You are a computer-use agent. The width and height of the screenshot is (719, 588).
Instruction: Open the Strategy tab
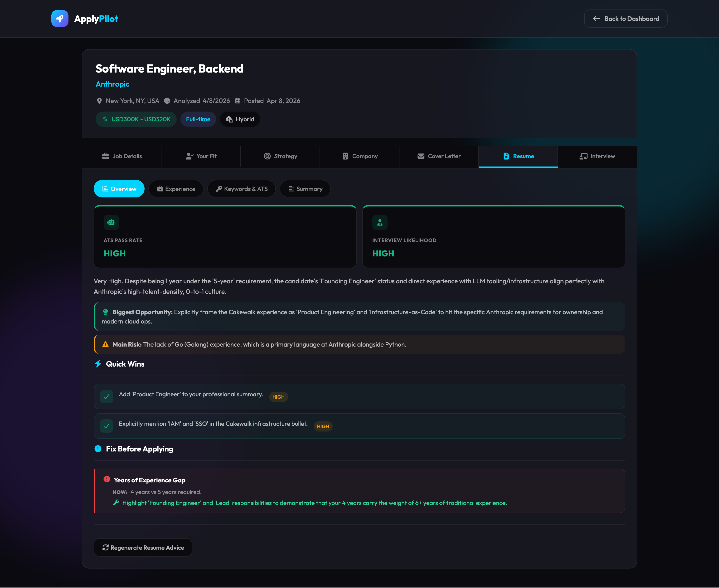tap(280, 156)
